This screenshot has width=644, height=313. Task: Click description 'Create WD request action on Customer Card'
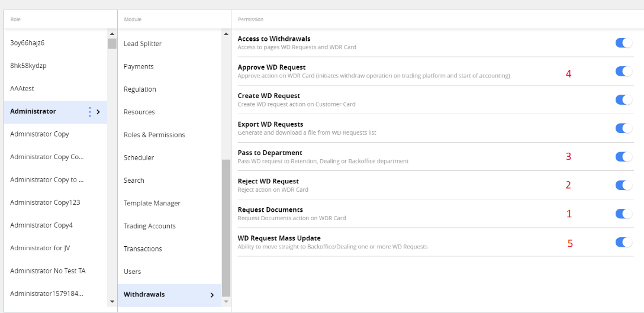tap(297, 104)
